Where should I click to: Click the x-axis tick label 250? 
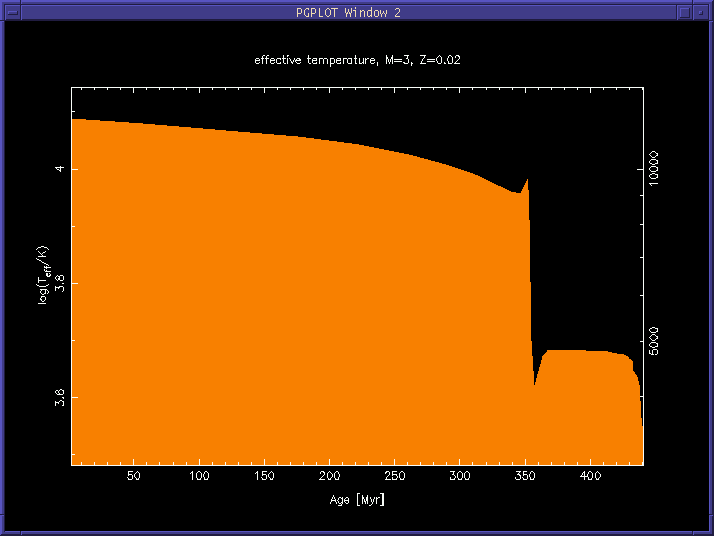click(394, 476)
